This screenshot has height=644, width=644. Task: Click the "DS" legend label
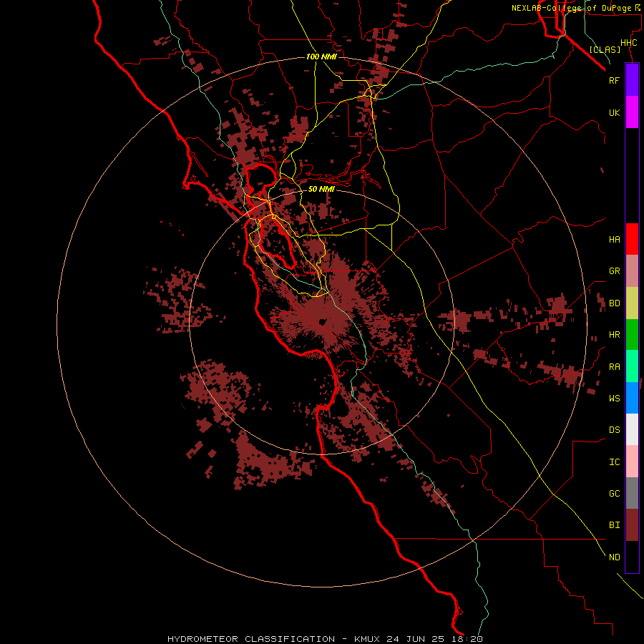615,429
